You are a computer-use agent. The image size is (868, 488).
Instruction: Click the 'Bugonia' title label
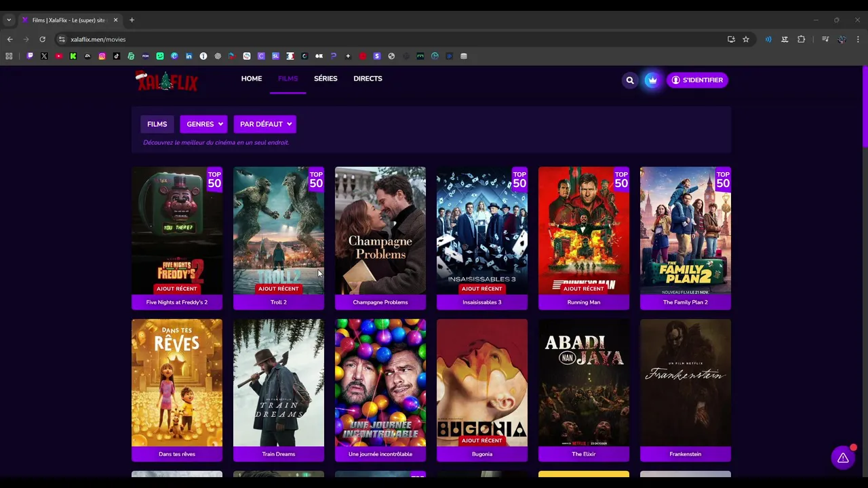coord(482,454)
